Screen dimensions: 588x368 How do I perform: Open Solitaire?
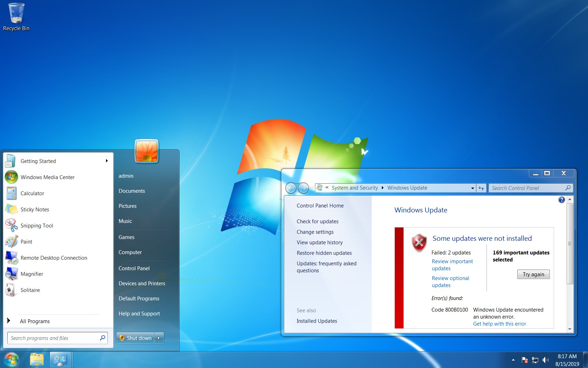(30, 290)
